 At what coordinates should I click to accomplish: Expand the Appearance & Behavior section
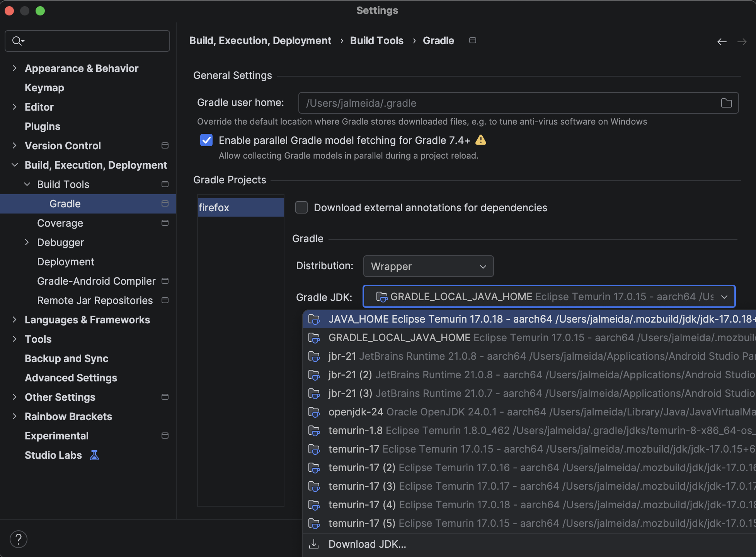click(14, 68)
